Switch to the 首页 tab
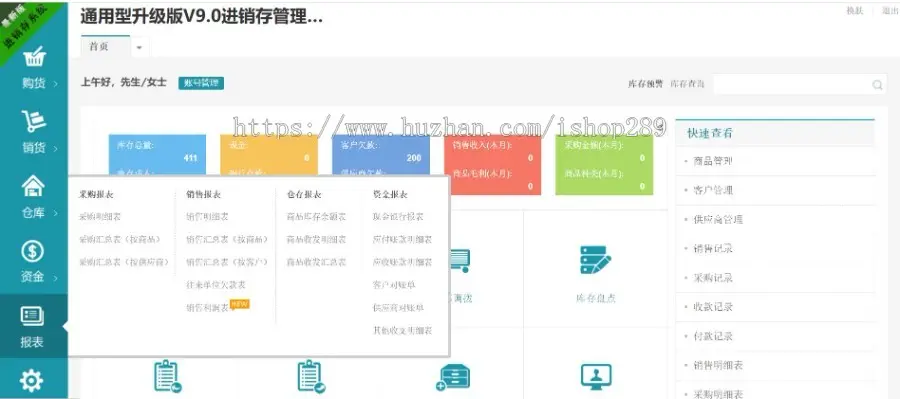This screenshot has height=399, width=900. (106, 48)
